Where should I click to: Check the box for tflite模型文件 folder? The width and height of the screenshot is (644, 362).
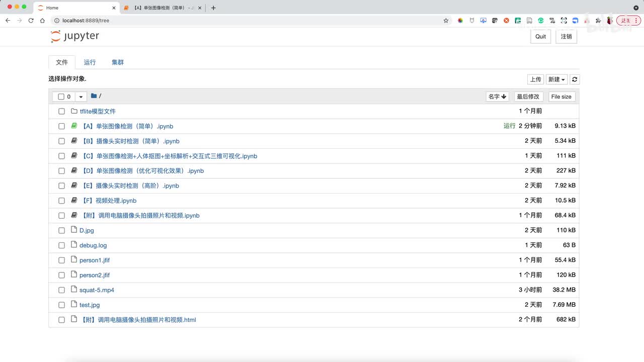pos(61,111)
